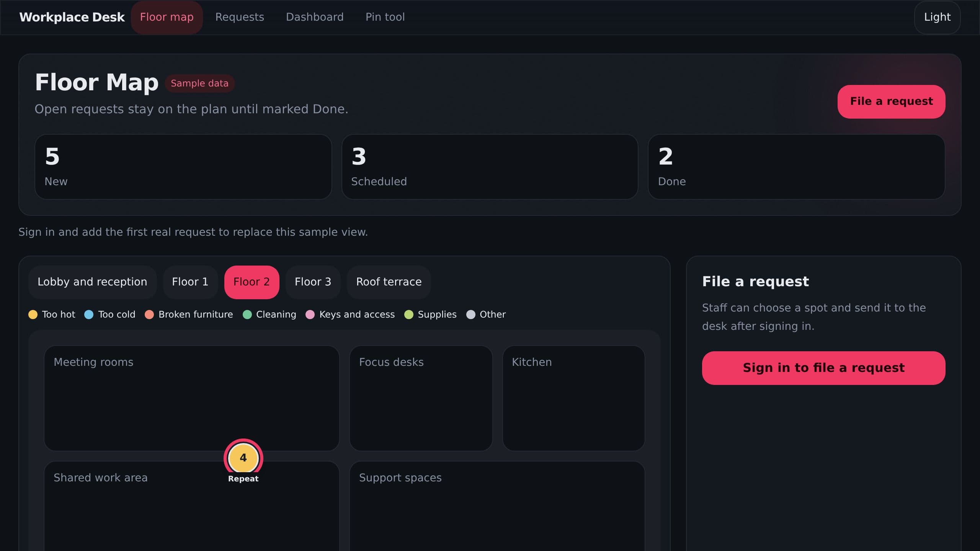Image resolution: width=980 pixels, height=551 pixels.
Task: Select the Kitchen zone
Action: pos(573,398)
